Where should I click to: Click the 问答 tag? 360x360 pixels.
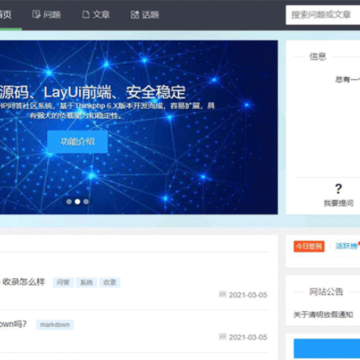tap(63, 282)
